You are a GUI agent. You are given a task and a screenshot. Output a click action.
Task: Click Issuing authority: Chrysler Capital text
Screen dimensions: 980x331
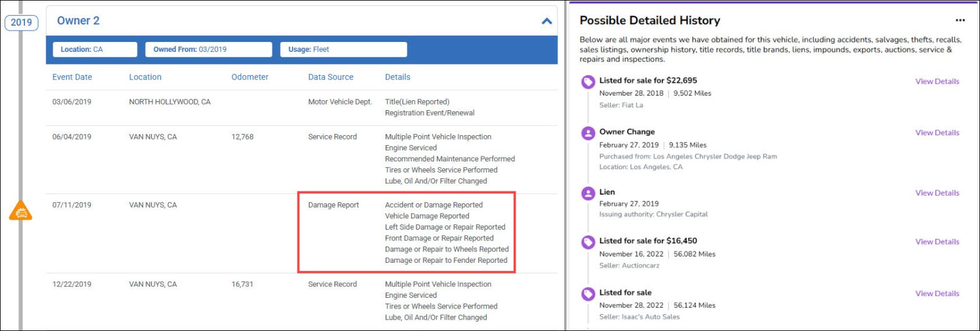[x=654, y=214]
